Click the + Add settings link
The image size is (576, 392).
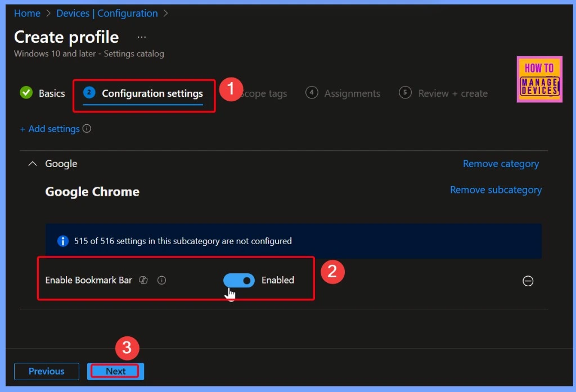point(50,129)
